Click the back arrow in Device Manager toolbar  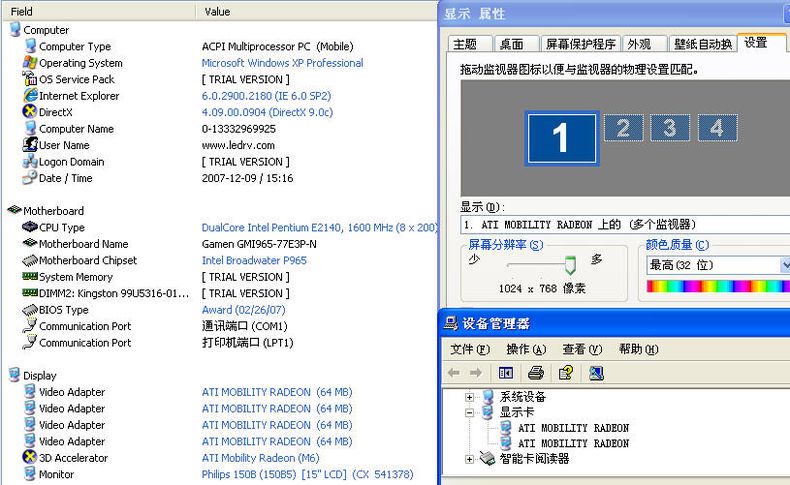tap(454, 373)
